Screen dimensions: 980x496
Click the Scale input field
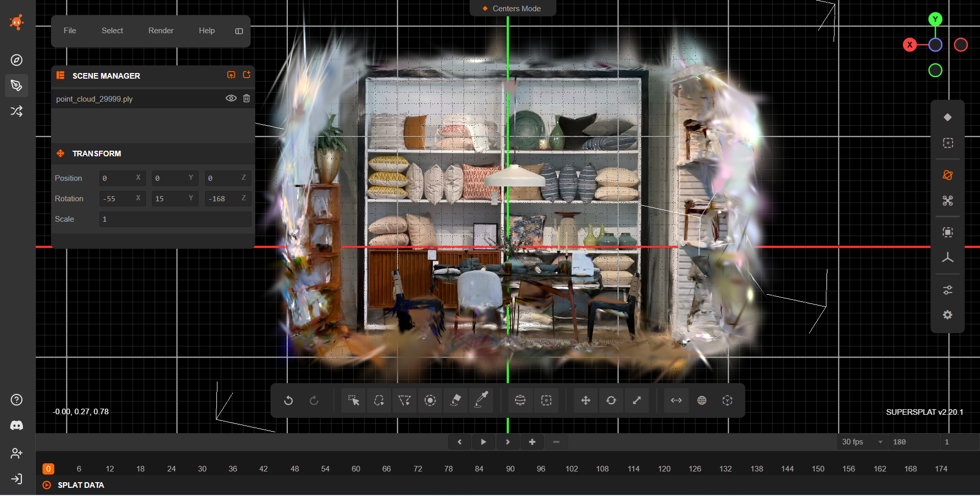coord(175,219)
